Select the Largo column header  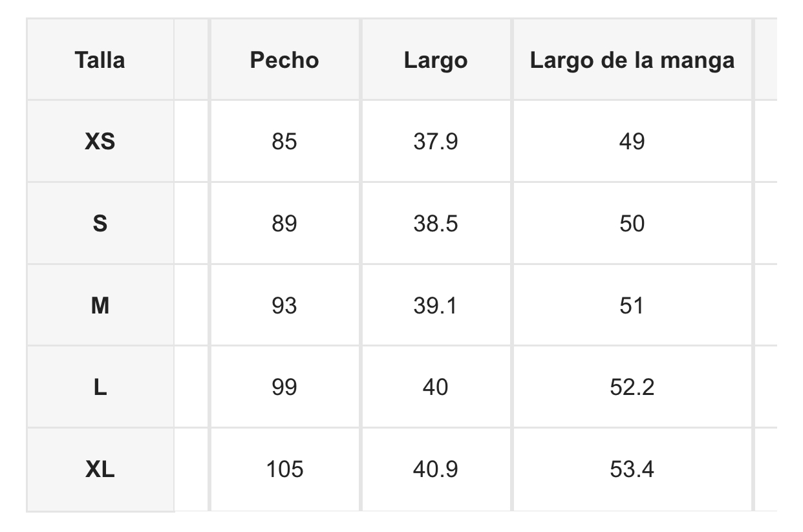point(436,60)
